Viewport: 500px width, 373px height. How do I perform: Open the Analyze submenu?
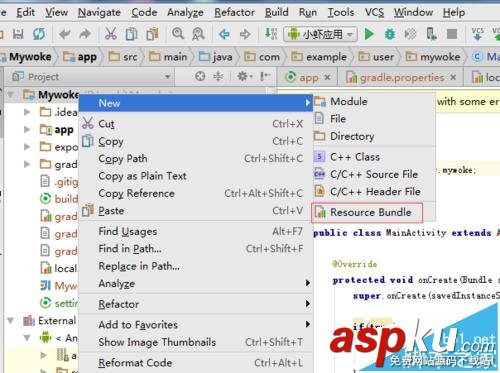195,283
